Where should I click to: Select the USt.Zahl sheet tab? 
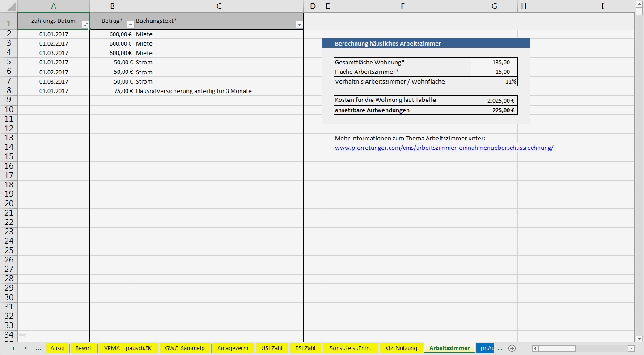pos(272,348)
